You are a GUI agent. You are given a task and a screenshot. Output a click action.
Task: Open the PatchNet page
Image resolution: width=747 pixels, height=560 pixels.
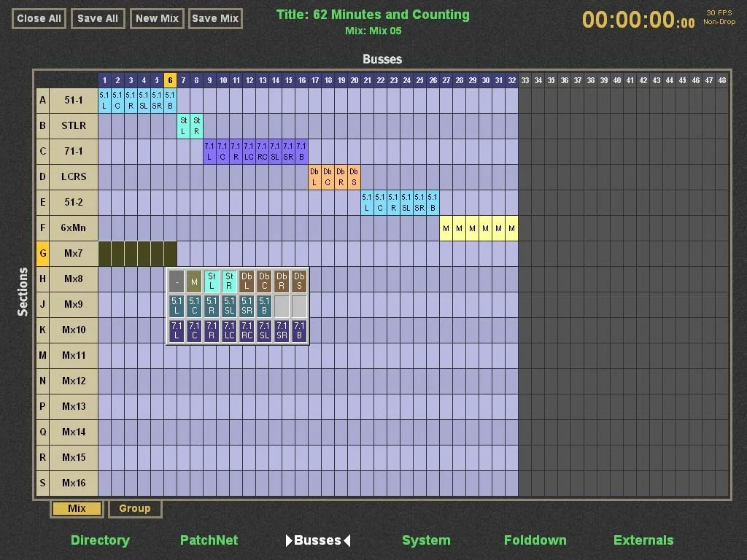point(209,540)
